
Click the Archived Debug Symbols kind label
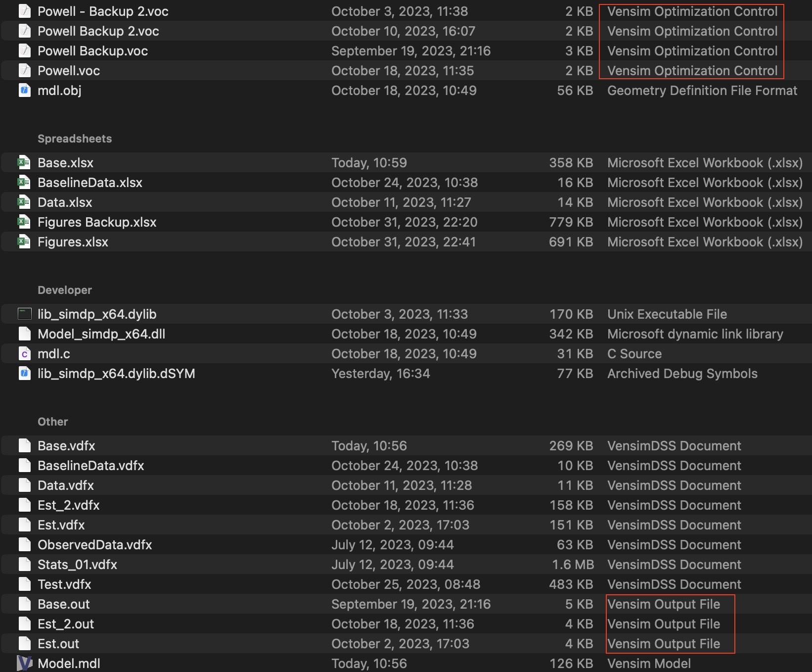(x=682, y=374)
